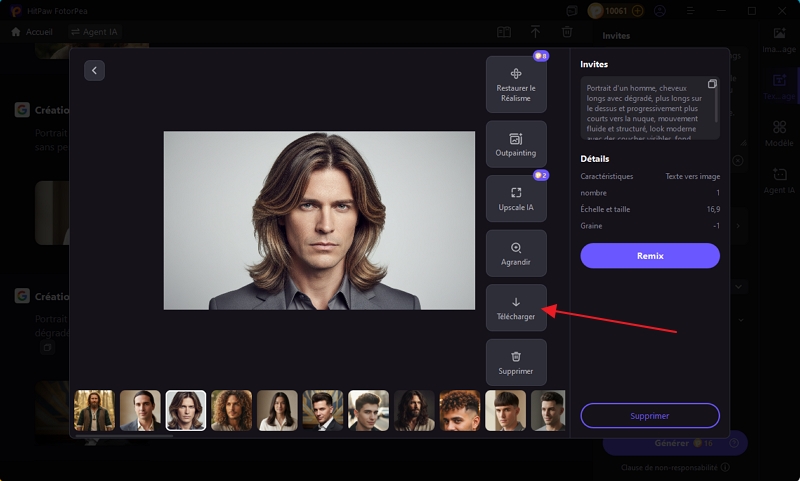Click the copy icon beside dégradé text
The height and width of the screenshot is (481, 800).
pyautogui.click(x=47, y=347)
